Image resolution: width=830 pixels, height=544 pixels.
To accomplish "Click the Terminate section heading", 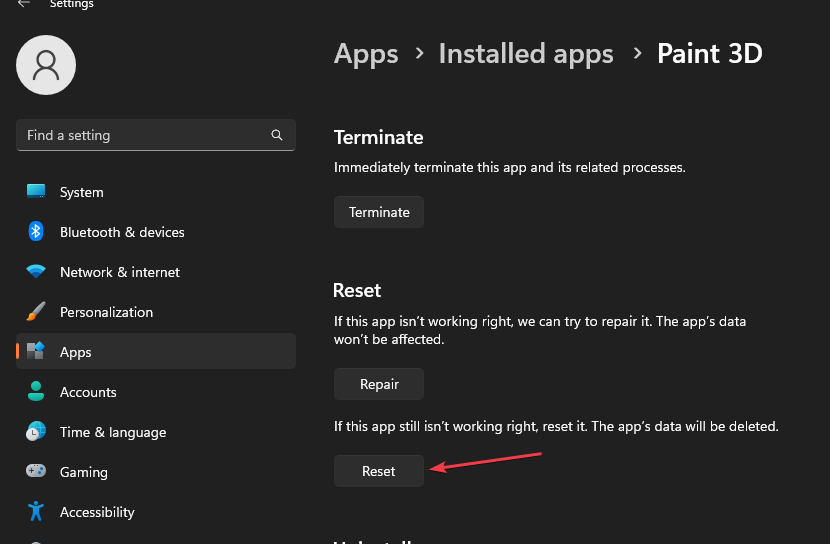I will (378, 138).
